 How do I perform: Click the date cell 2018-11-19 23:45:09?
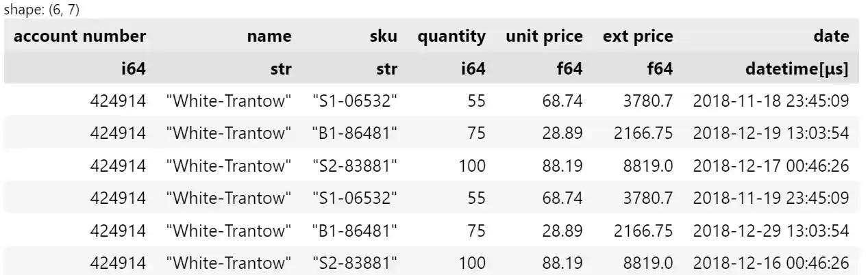[771, 198]
